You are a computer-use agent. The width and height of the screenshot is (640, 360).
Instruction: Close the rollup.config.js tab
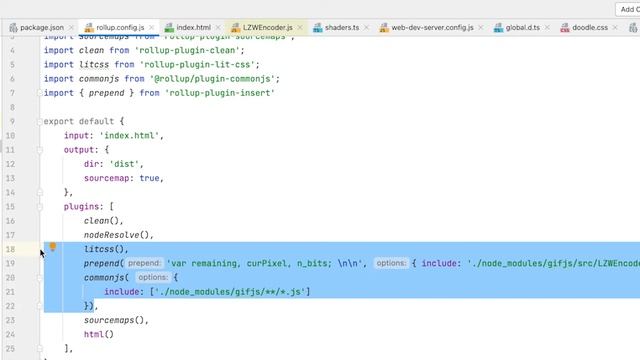pos(151,27)
